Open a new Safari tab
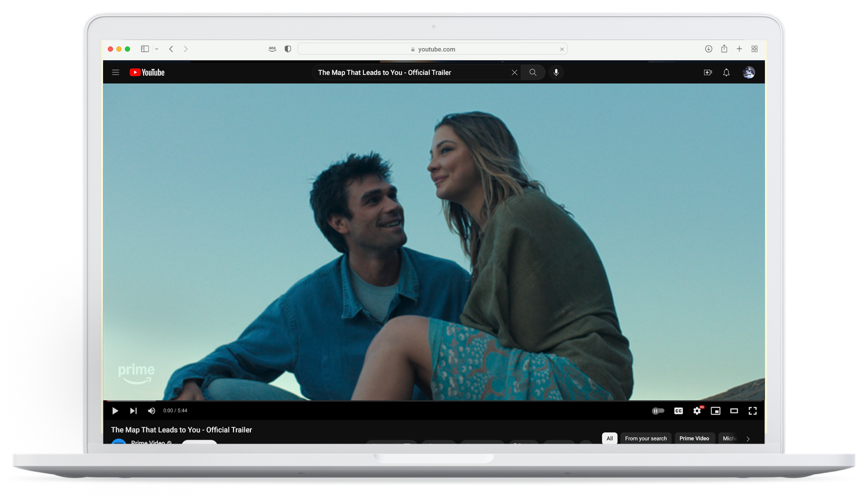The image size is (868, 497). point(739,49)
